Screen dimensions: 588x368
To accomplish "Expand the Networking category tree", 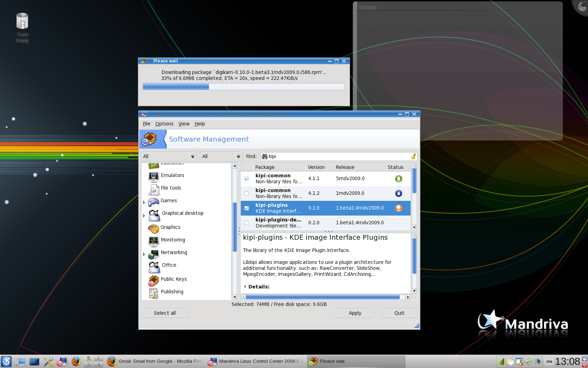I will (144, 254).
